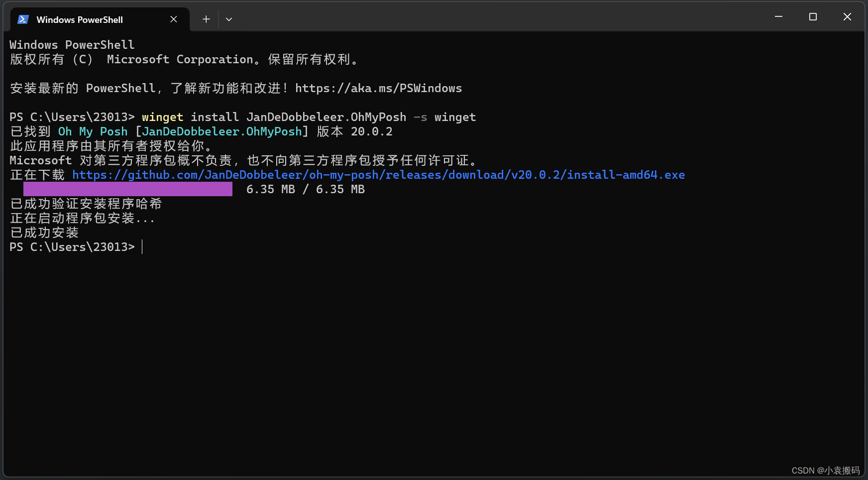868x480 pixels.
Task: Click the '已成功验证安装程序哈希' line
Action: (x=86, y=204)
